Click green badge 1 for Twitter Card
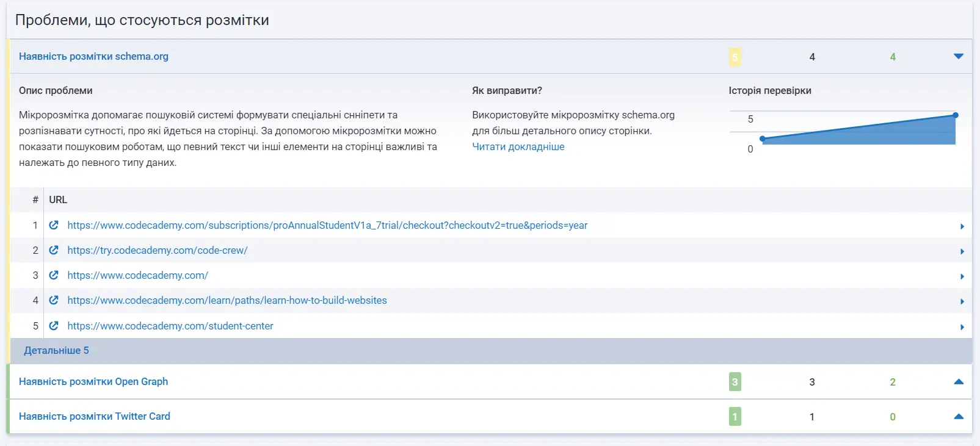This screenshot has width=980, height=446. coord(735,417)
